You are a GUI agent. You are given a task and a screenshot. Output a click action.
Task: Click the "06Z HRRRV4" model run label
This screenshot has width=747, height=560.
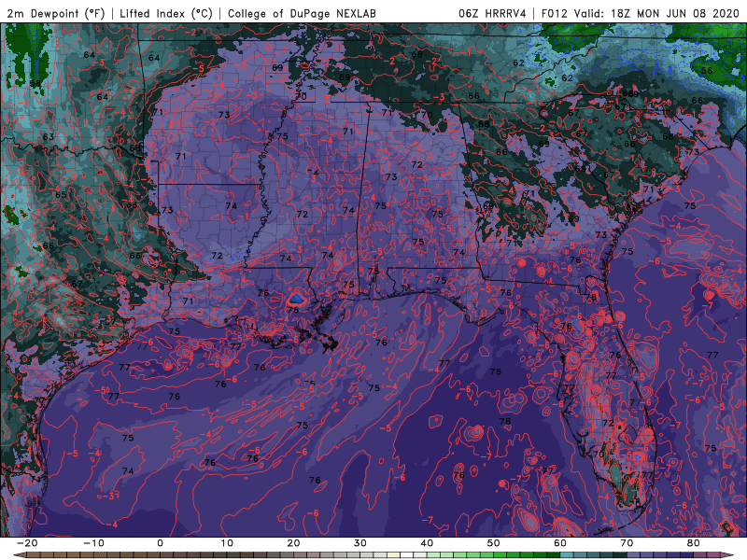coord(492,13)
